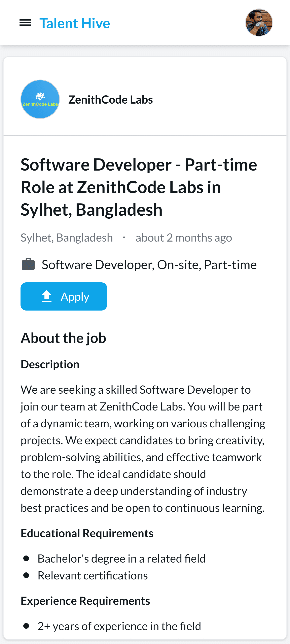Image resolution: width=290 pixels, height=644 pixels.
Task: Click the upload arrow icon in Apply
Action: [46, 296]
